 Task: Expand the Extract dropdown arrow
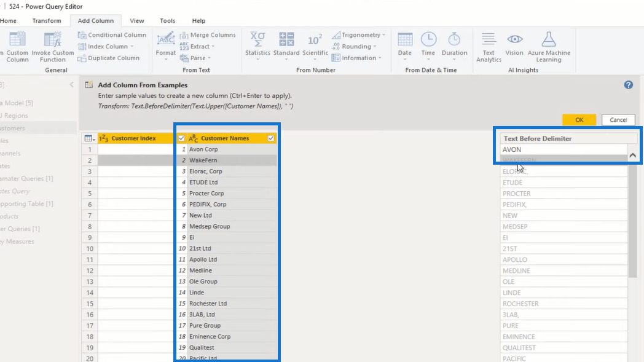(x=213, y=47)
